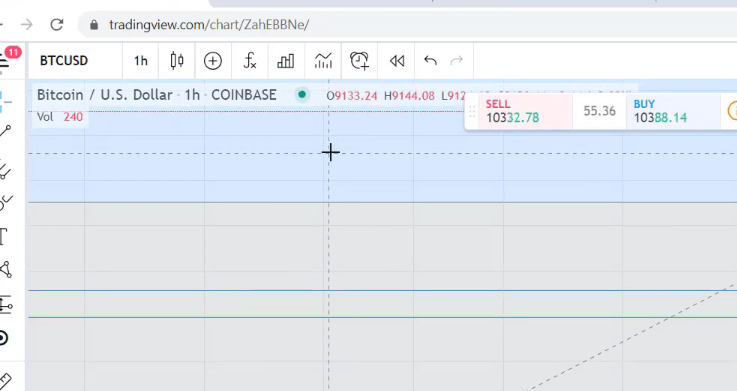Select the brush drawing tool

(x=5, y=203)
